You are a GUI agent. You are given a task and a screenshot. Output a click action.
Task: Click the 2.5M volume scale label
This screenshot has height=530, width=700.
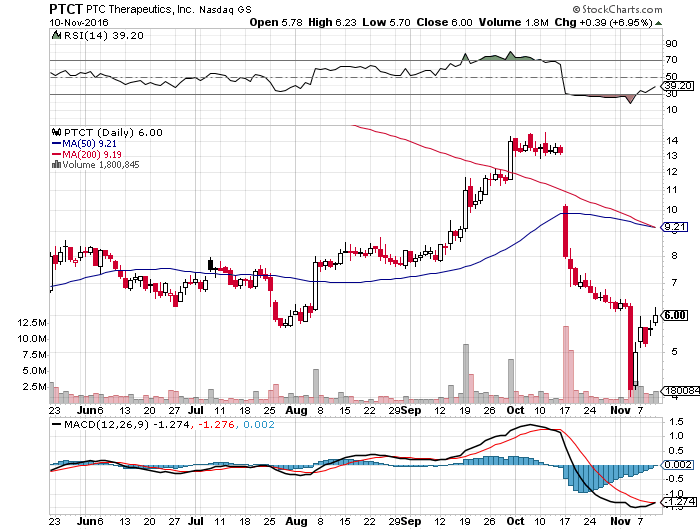[34, 387]
